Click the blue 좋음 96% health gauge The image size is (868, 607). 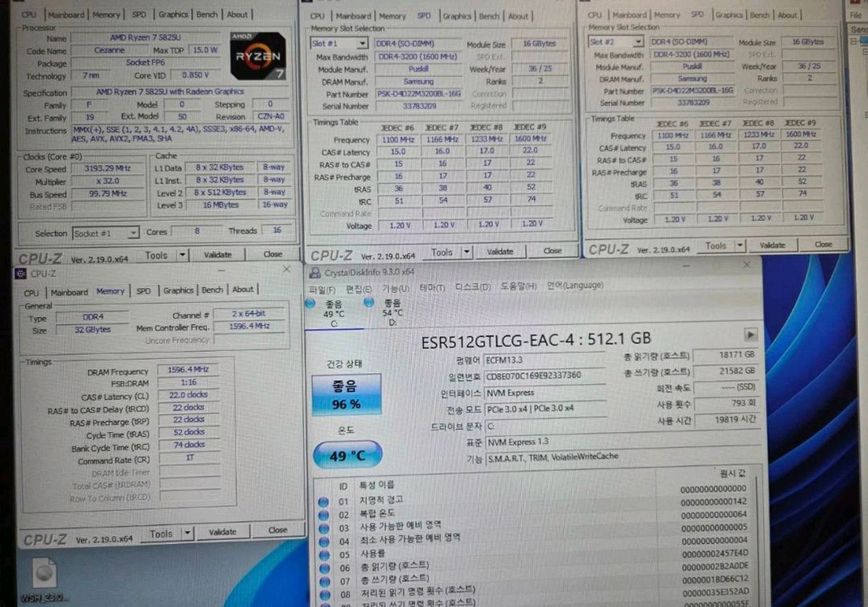(x=347, y=396)
